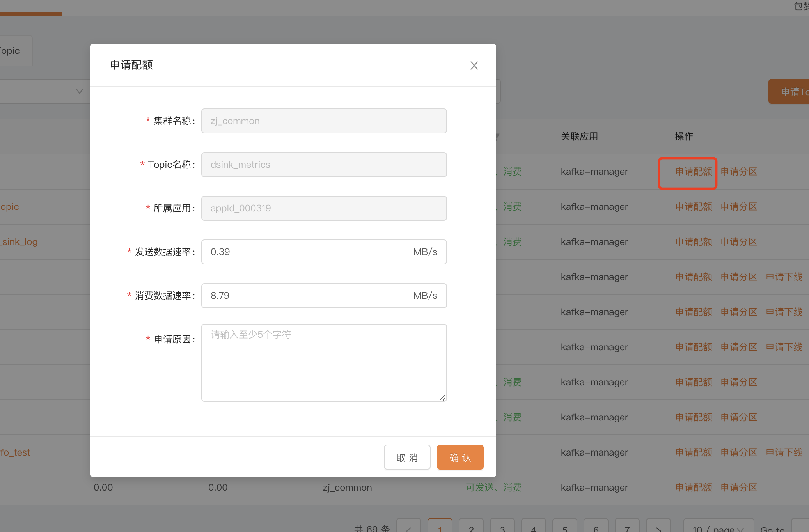Viewport: 809px width, 532px height.
Task: Click 确认 to submit the quota request
Action: pos(460,457)
